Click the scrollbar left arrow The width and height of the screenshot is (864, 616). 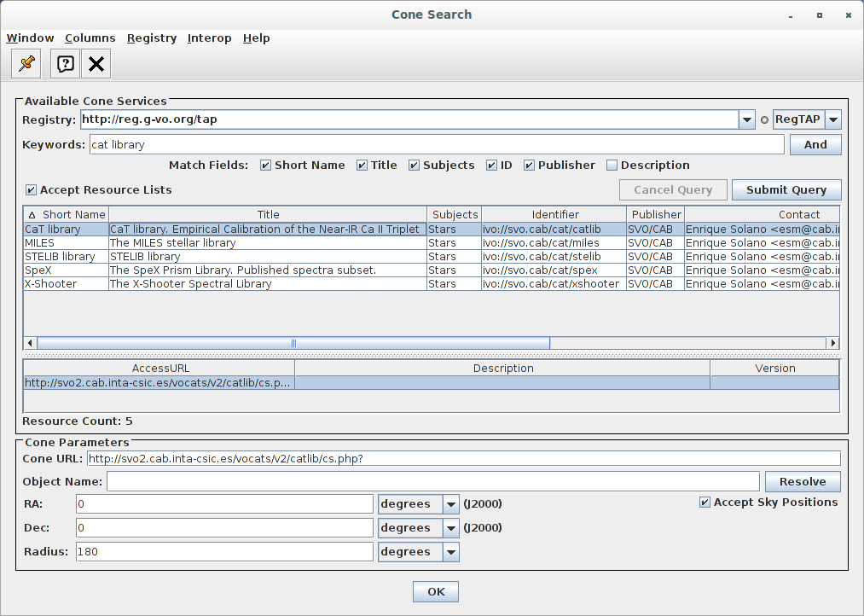pos(31,343)
